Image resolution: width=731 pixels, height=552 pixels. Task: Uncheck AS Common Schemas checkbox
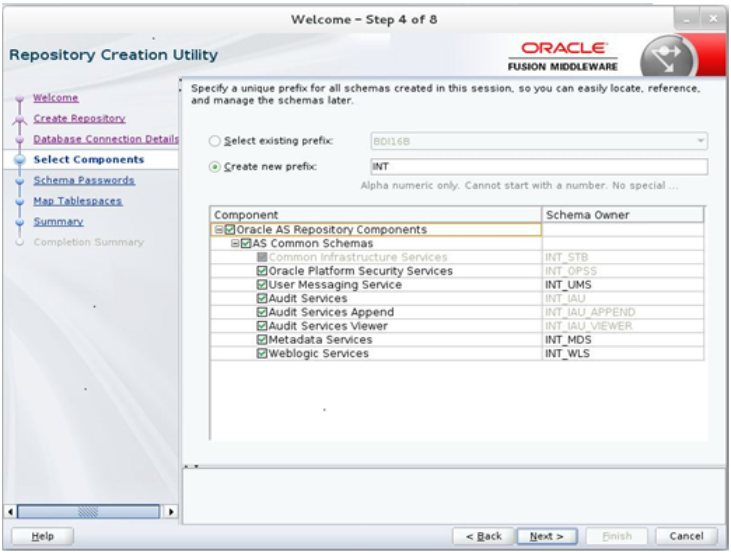click(246, 243)
